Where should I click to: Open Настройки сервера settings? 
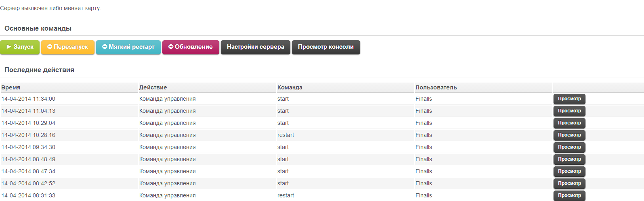pyautogui.click(x=256, y=47)
